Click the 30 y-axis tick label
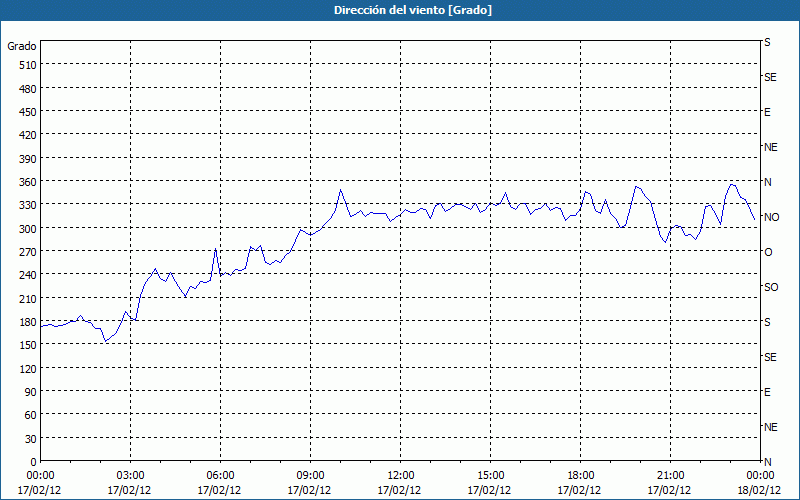Image resolution: width=800 pixels, height=500 pixels. pos(31,439)
